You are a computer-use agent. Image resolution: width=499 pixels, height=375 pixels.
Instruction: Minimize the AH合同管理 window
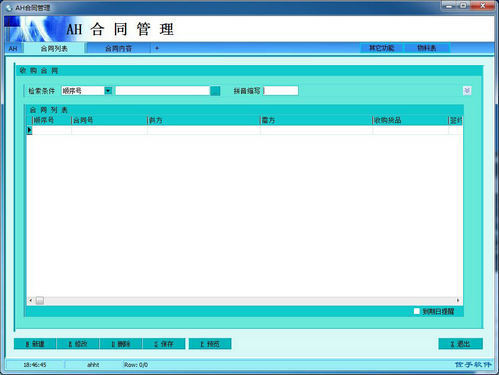pyautogui.click(x=449, y=6)
